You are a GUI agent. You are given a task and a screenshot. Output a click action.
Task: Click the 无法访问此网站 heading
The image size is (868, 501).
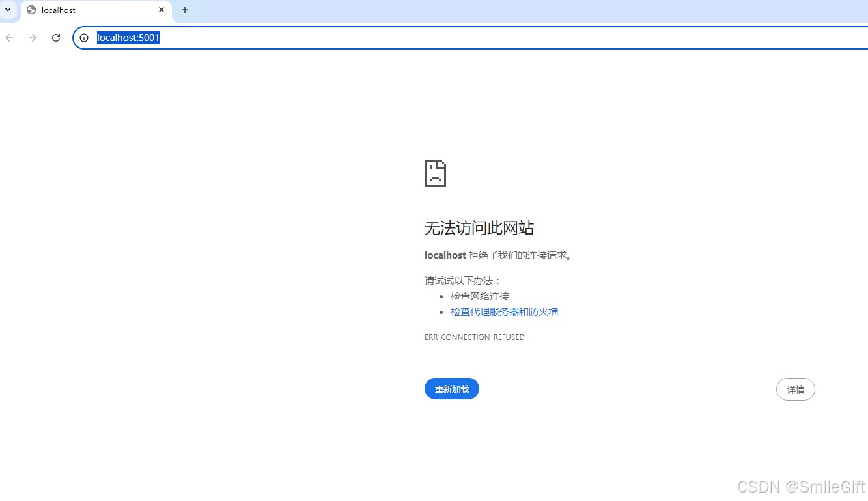(x=479, y=228)
